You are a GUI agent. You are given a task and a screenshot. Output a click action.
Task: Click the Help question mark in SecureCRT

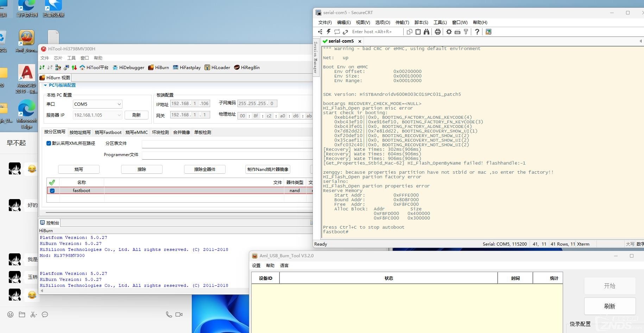477,32
